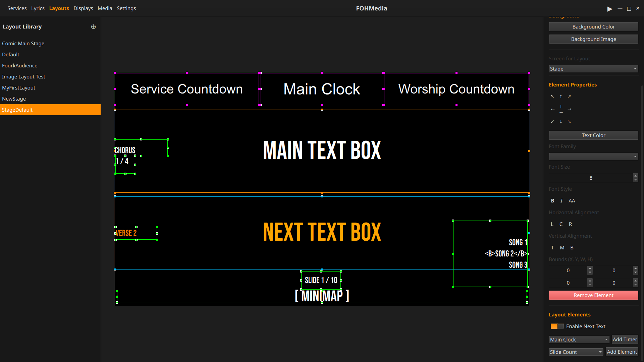Select the Worship Countdown element on canvas
This screenshot has height=362, width=644.
click(x=456, y=89)
